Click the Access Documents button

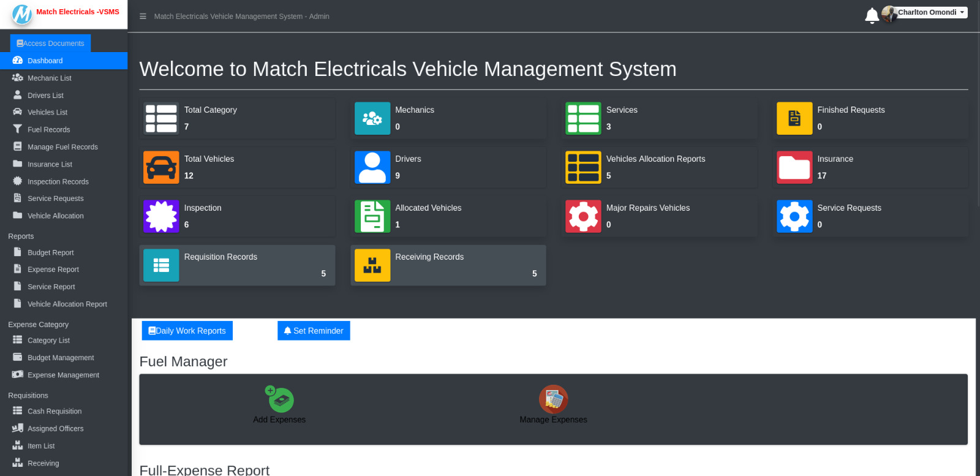tap(50, 43)
